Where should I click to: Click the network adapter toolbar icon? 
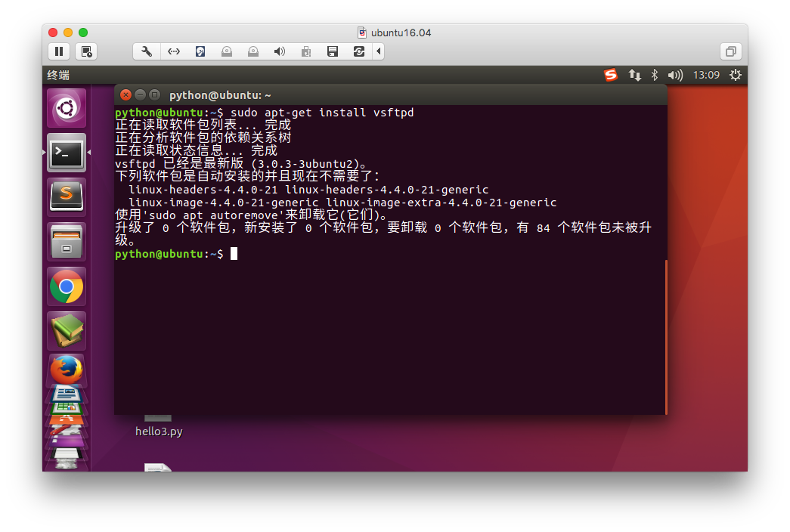(173, 51)
